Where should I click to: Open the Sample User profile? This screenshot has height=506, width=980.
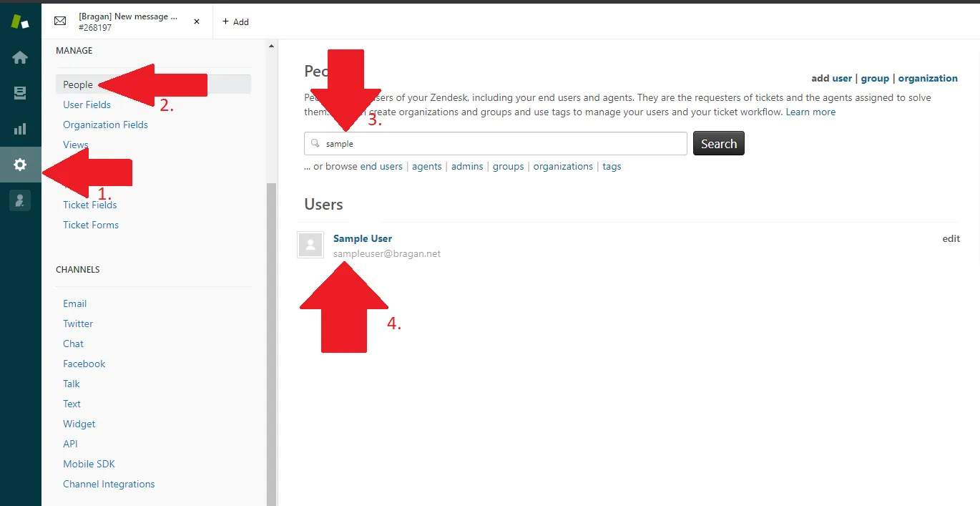363,238
